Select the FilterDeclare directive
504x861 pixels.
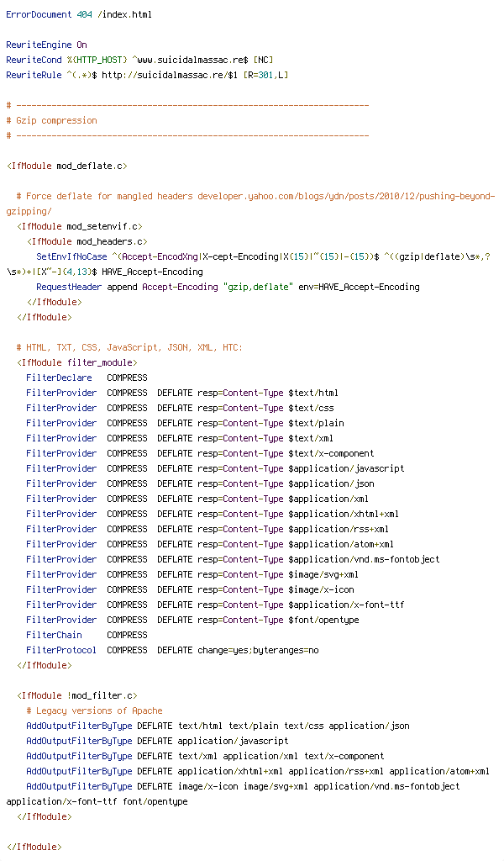click(59, 378)
